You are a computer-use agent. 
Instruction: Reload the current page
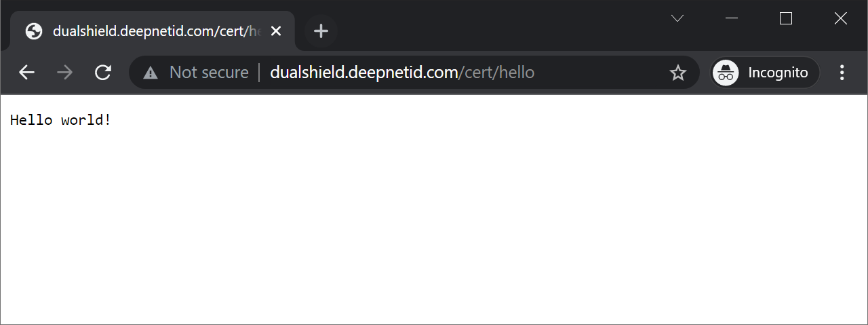pos(103,73)
